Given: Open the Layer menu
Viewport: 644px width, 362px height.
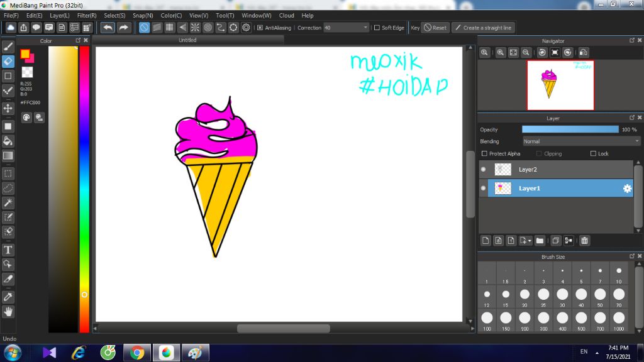Looking at the screenshot, I should pos(60,16).
